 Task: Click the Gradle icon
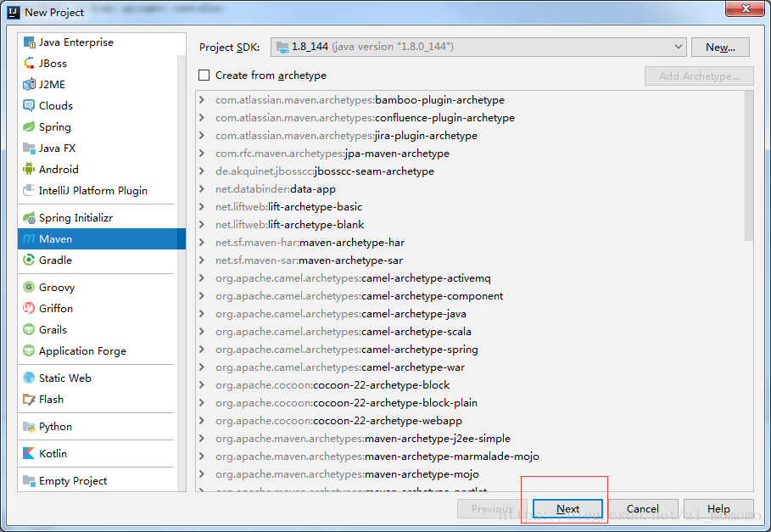click(x=29, y=260)
